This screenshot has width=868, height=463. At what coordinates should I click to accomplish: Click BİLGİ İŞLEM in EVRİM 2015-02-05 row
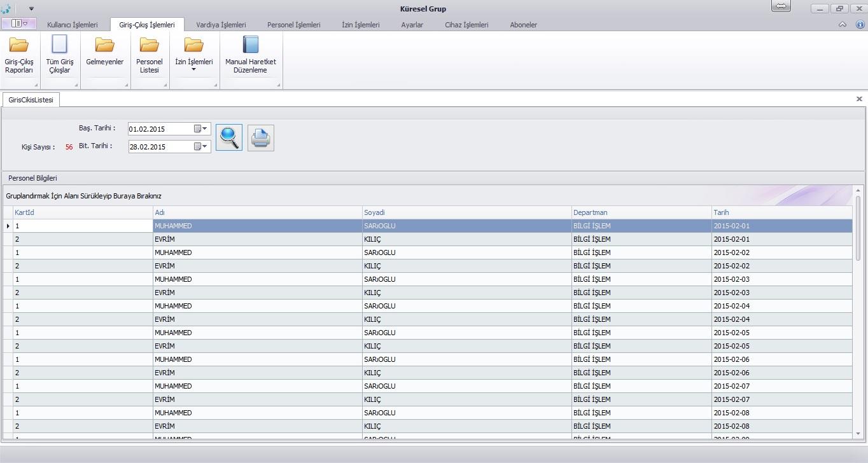point(641,346)
